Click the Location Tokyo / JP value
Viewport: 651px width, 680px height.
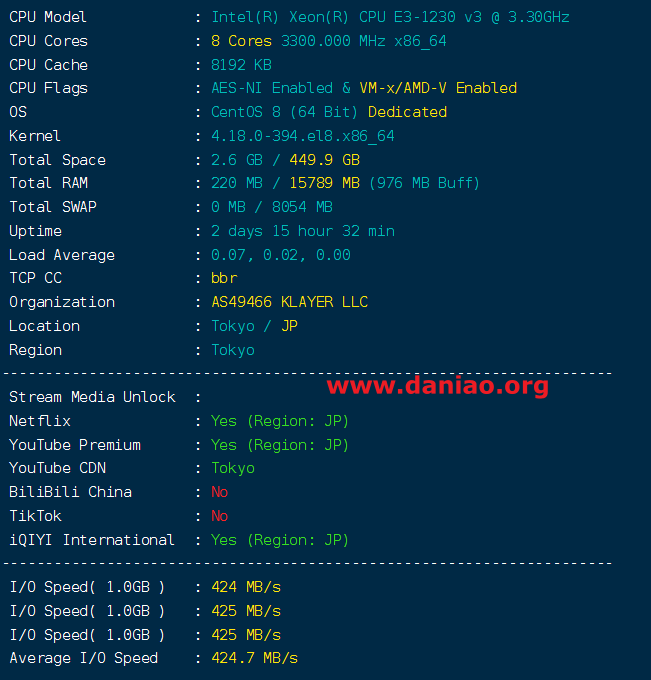click(x=254, y=326)
